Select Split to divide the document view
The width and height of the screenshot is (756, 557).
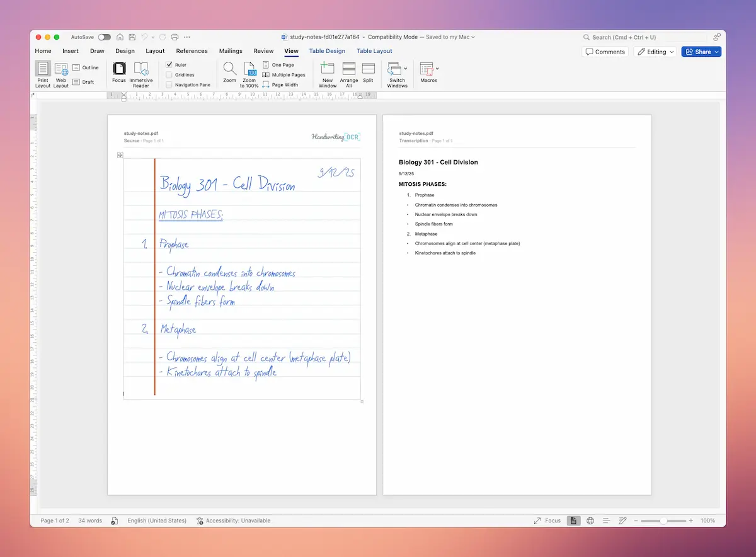[x=368, y=71]
